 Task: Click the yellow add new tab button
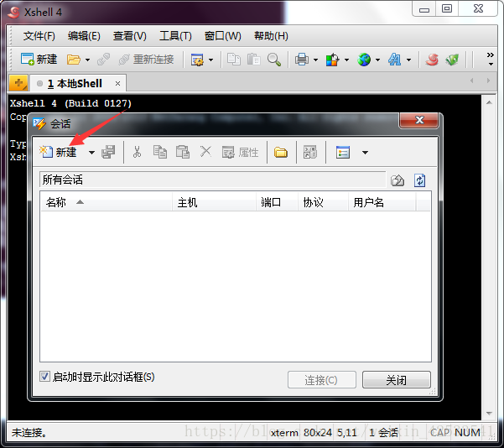click(x=18, y=83)
